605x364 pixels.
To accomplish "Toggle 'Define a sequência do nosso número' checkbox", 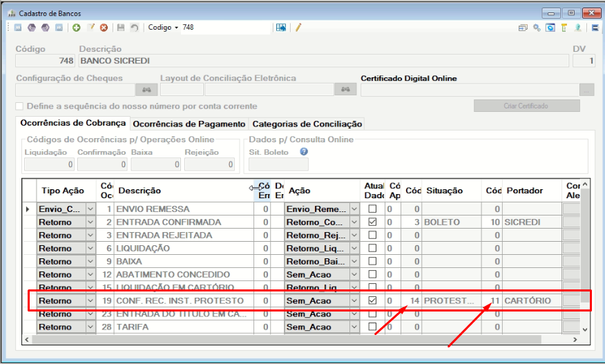I will click(19, 106).
